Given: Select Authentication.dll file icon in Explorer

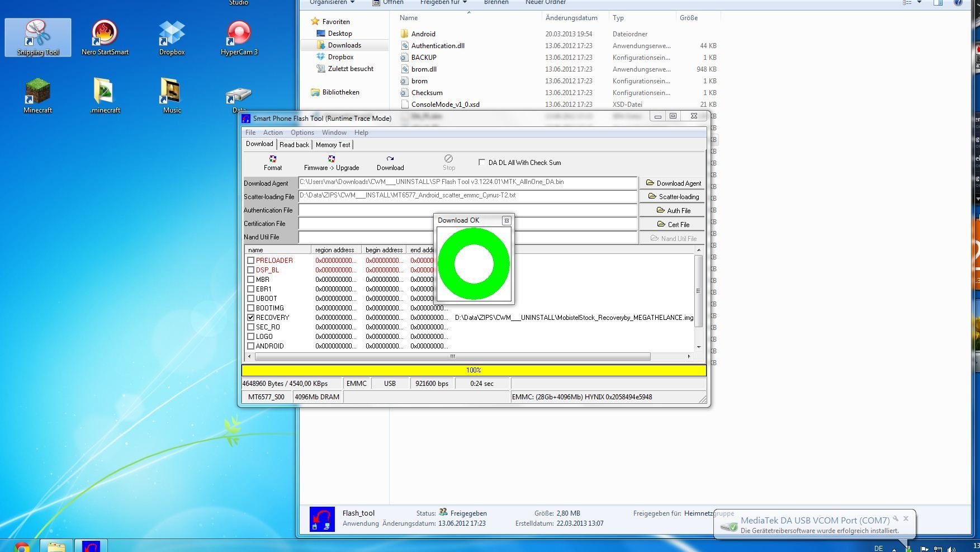Looking at the screenshot, I should (405, 46).
